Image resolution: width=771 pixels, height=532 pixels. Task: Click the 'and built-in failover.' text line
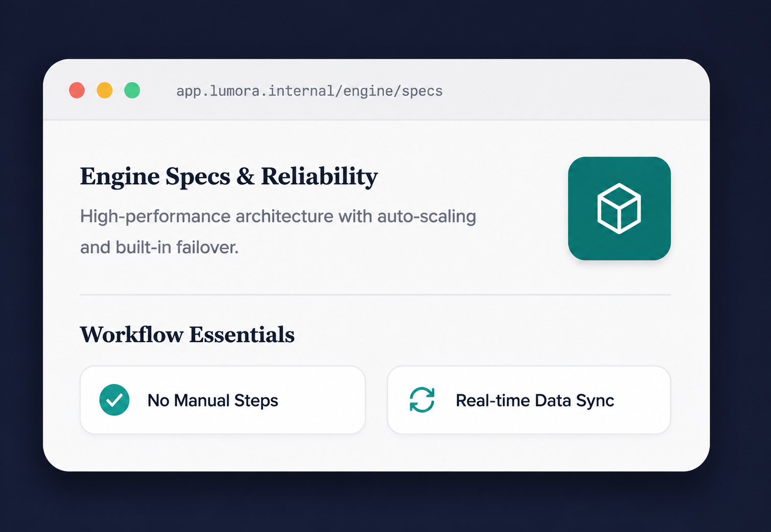click(x=159, y=248)
